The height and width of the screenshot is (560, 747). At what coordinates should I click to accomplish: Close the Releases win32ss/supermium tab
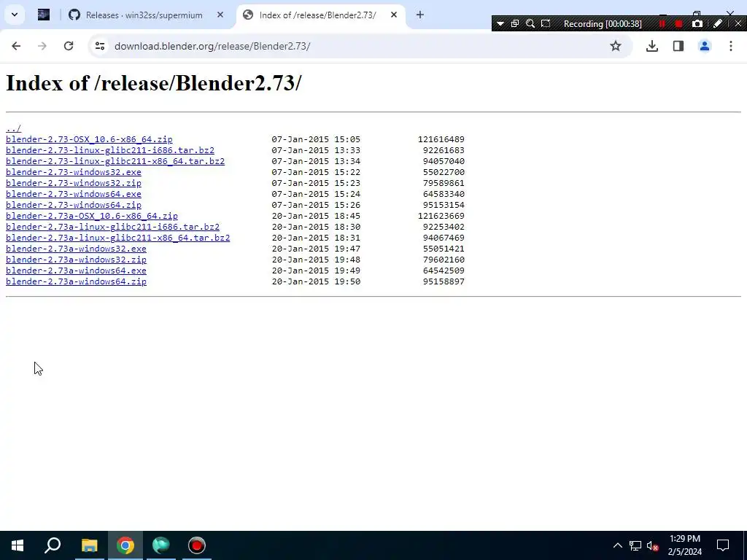(x=220, y=15)
